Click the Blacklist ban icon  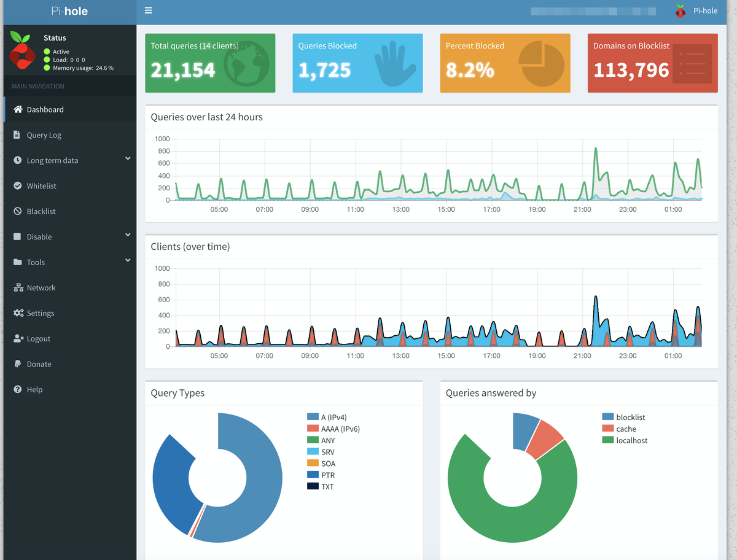[x=17, y=211]
